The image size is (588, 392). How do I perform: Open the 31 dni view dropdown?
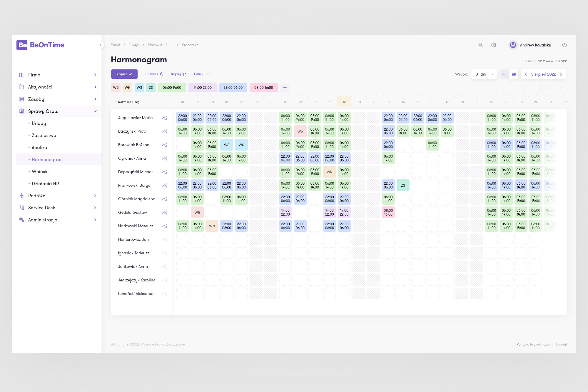pos(484,74)
